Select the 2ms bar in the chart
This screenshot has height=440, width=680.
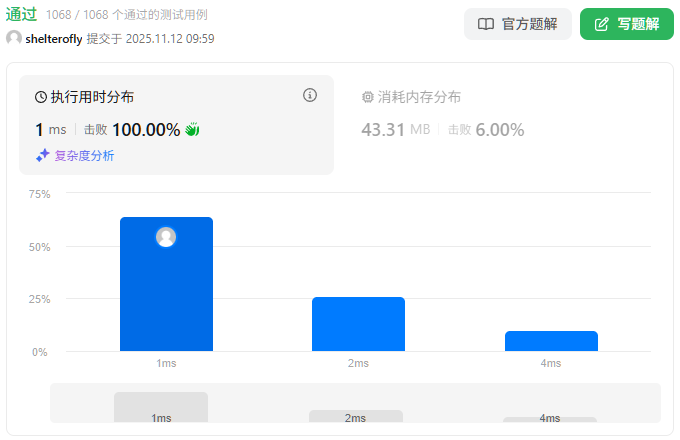(358, 324)
